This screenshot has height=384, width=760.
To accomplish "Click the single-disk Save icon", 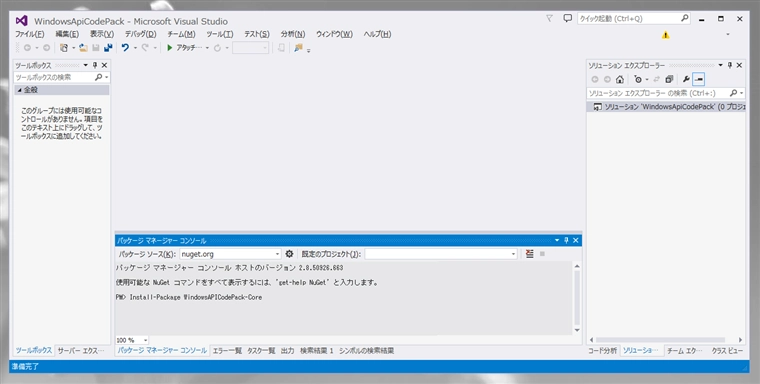I will point(95,48).
